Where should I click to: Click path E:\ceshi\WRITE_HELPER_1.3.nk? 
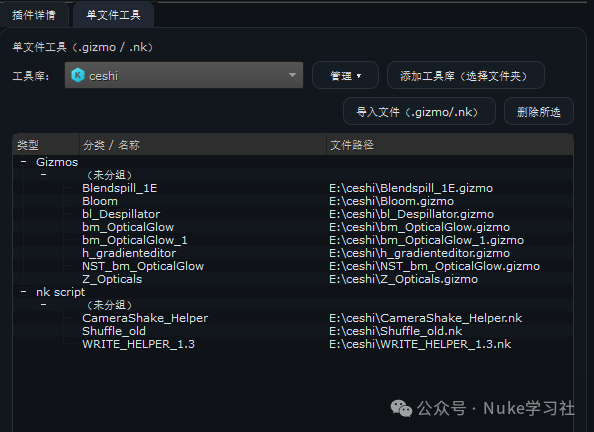pyautogui.click(x=420, y=344)
